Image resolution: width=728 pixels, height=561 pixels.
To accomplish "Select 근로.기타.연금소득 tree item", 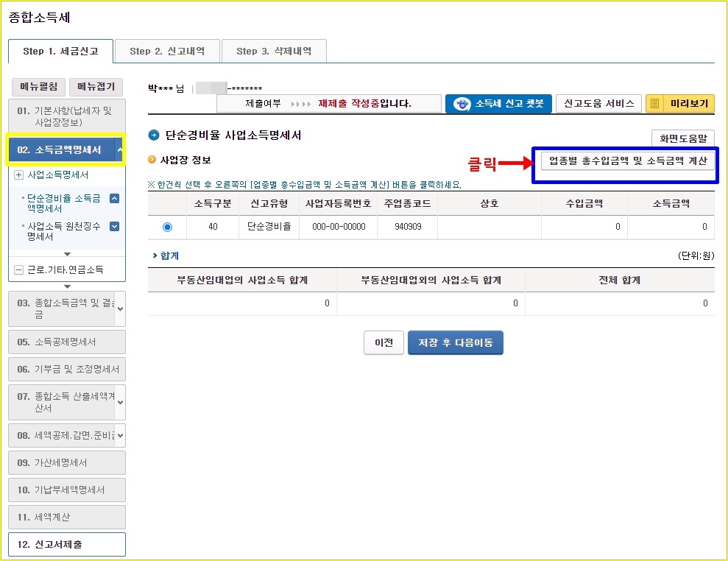I will pos(66,269).
